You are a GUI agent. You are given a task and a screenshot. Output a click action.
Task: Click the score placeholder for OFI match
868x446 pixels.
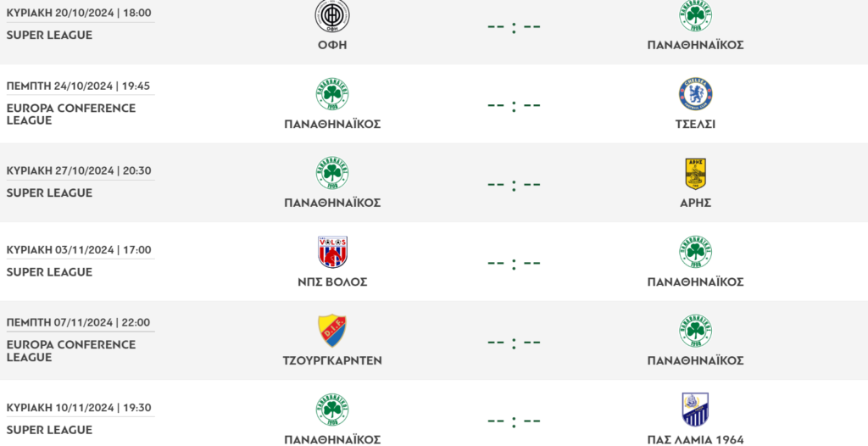514,26
